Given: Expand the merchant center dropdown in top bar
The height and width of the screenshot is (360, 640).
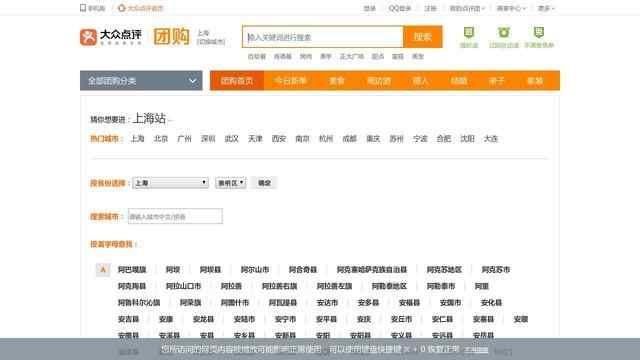Looking at the screenshot, I should click(x=511, y=8).
